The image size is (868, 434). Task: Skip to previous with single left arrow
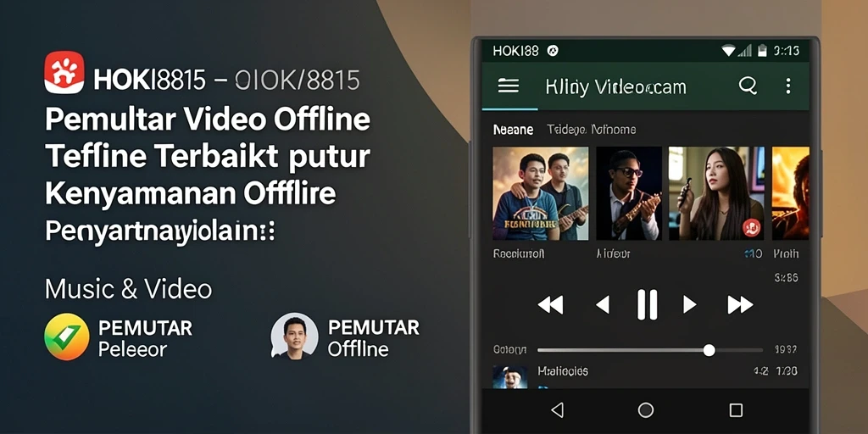pyautogui.click(x=603, y=304)
